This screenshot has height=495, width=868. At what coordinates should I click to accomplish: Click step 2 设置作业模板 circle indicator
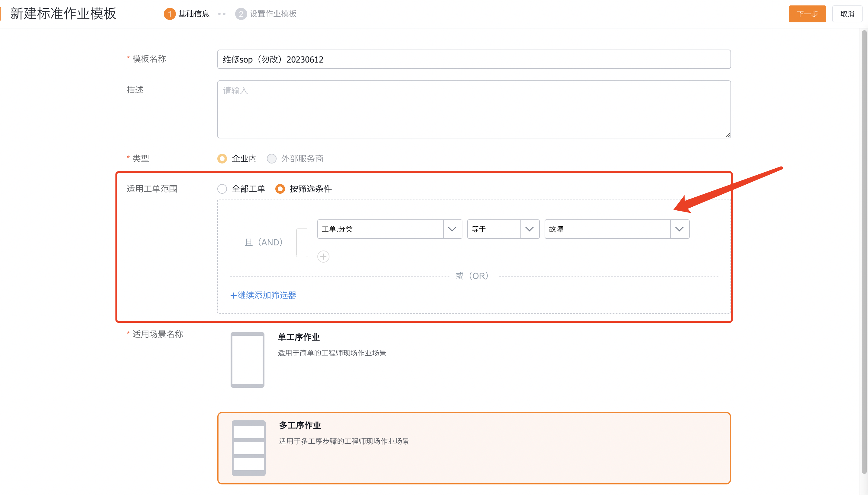tap(241, 14)
